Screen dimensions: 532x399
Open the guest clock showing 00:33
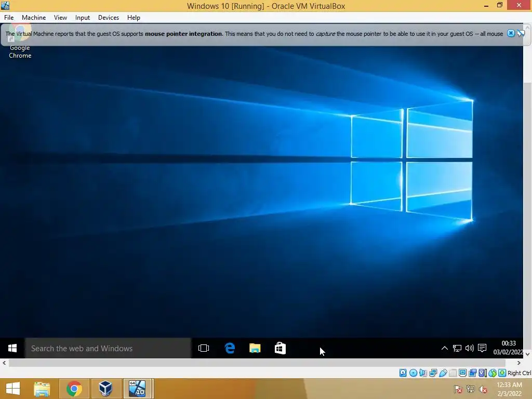(508, 348)
